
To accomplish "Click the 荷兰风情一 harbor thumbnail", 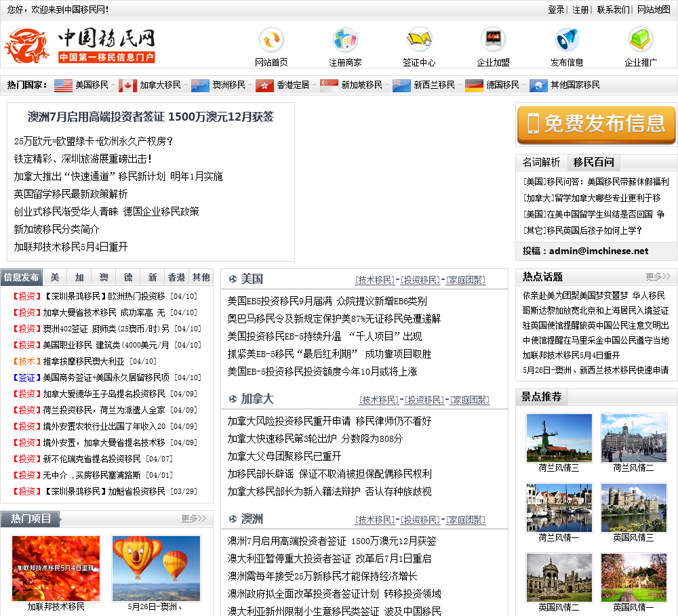I will click(x=559, y=508).
